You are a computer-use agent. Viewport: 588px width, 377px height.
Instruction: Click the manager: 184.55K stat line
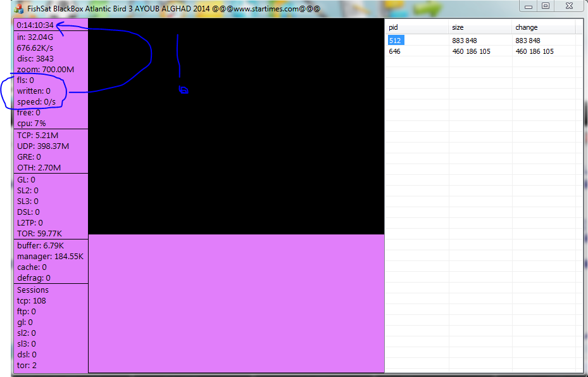point(50,257)
